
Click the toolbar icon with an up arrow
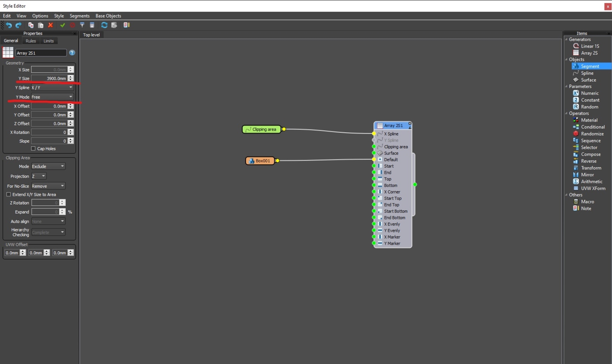pyautogui.click(x=82, y=25)
